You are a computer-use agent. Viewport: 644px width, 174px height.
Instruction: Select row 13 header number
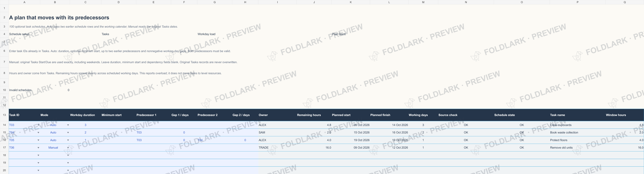(4, 115)
